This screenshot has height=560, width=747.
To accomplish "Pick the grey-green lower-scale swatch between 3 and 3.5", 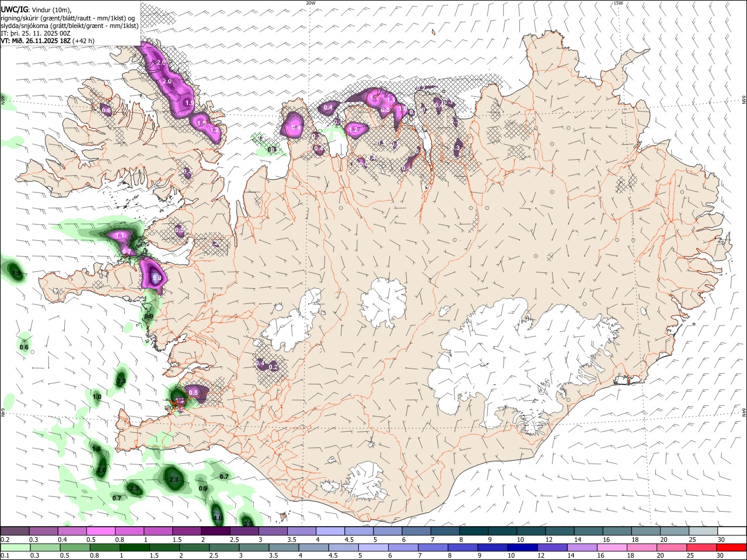I will pos(253,547).
